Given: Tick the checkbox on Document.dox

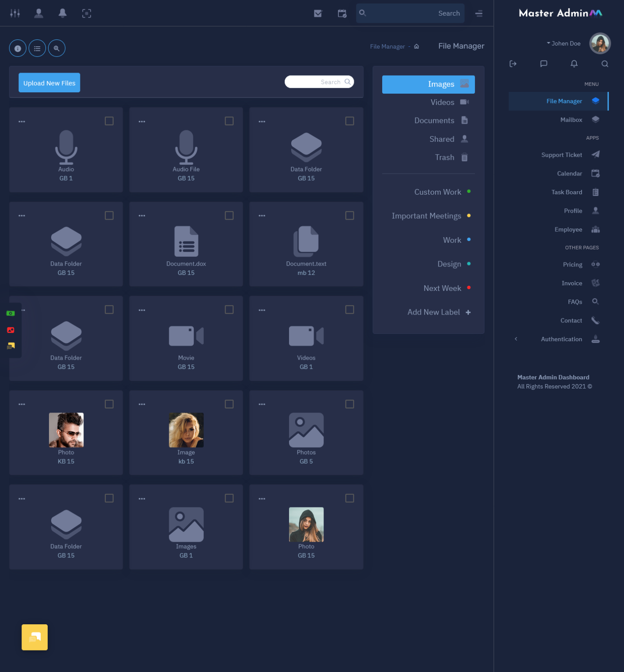Looking at the screenshot, I should tap(229, 215).
